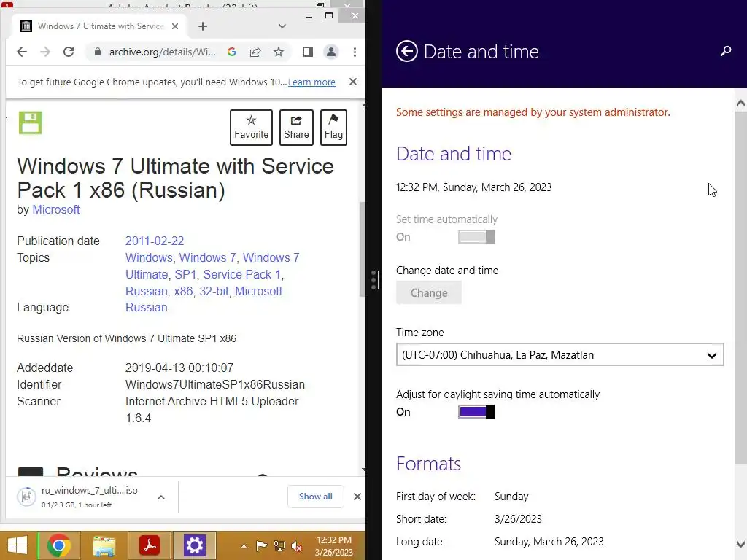Open the Time zone dropdown

pyautogui.click(x=560, y=355)
